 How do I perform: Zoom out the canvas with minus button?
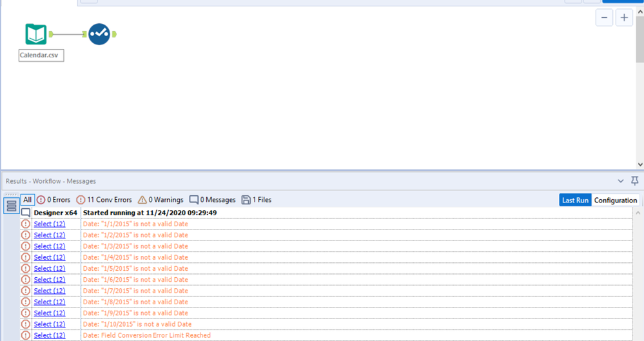[604, 17]
